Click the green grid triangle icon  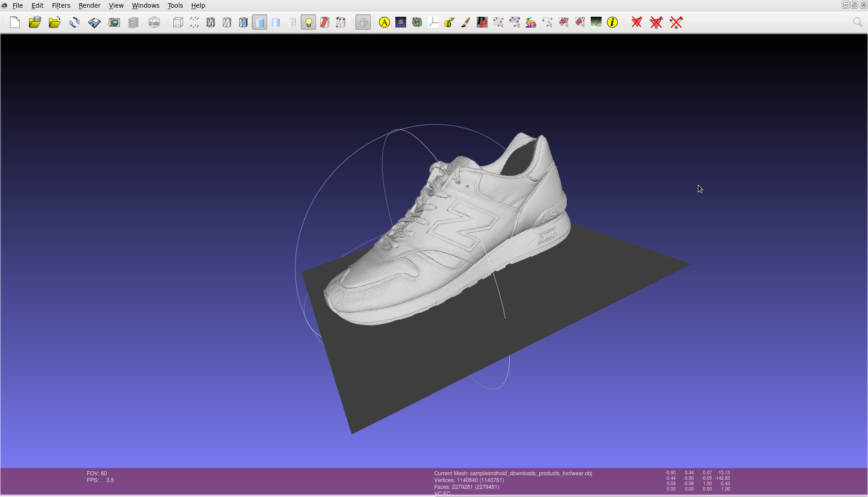pos(596,22)
